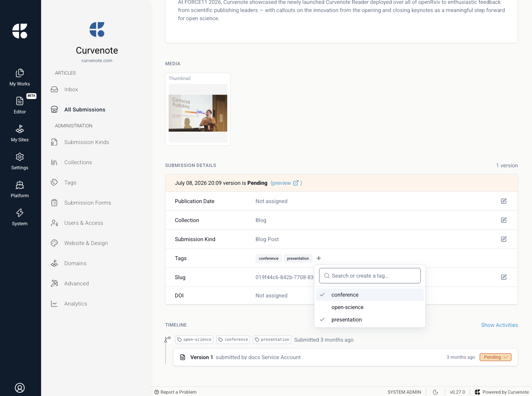
Task: Edit the Slug value
Action: click(503, 277)
